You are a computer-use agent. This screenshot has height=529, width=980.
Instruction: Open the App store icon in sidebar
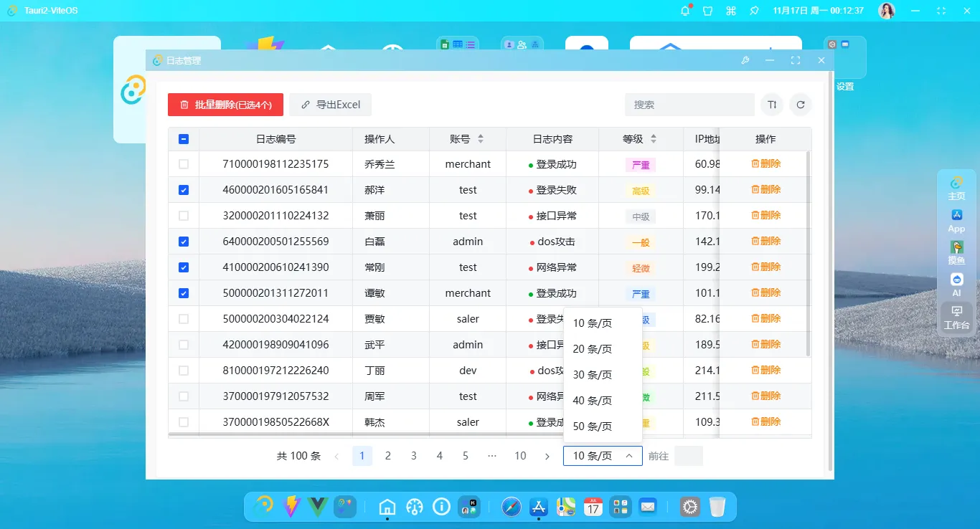[956, 220]
